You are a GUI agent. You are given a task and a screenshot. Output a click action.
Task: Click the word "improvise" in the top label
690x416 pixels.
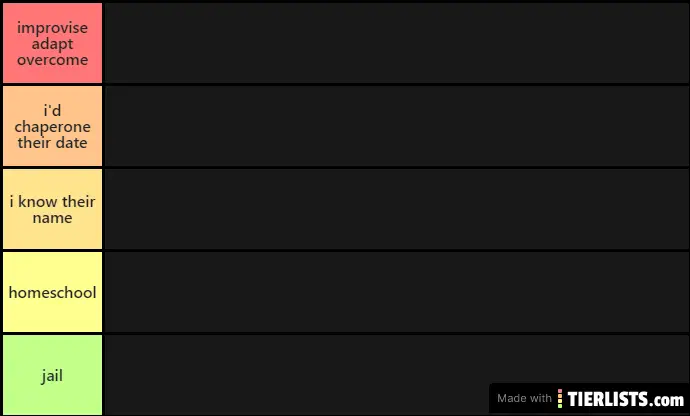tap(52, 28)
